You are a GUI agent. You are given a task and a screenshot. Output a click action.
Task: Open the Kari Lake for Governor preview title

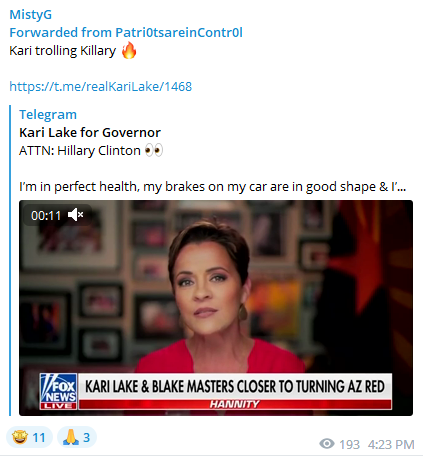click(90, 132)
